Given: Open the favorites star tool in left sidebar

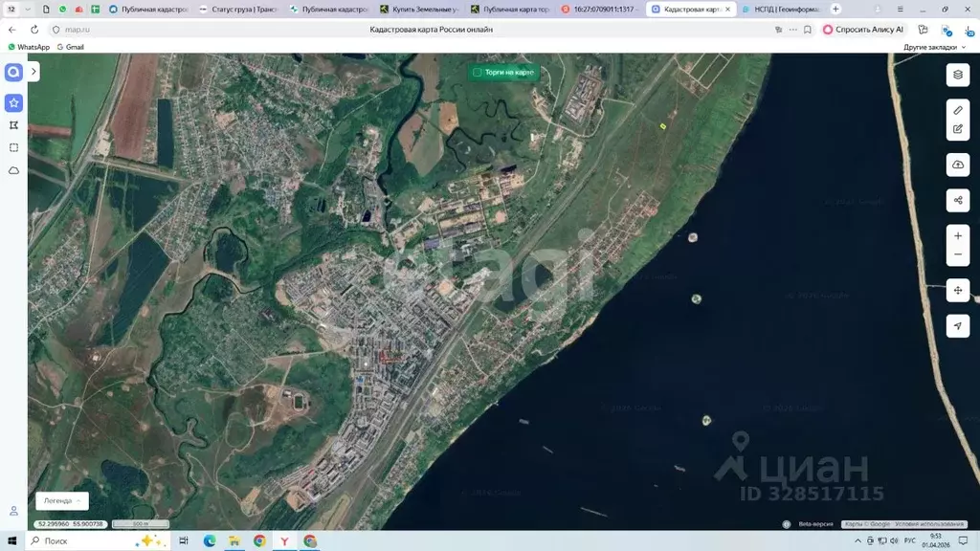Looking at the screenshot, I should [13, 102].
